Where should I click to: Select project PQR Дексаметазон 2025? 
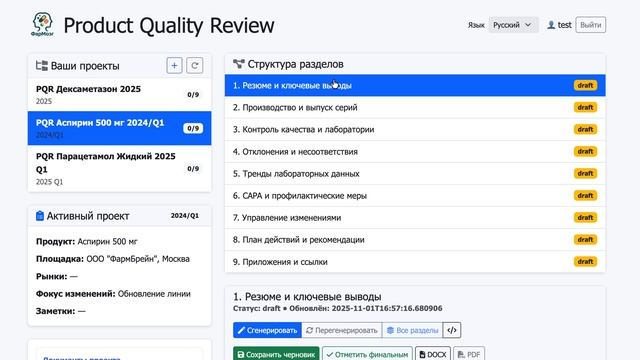click(x=120, y=94)
